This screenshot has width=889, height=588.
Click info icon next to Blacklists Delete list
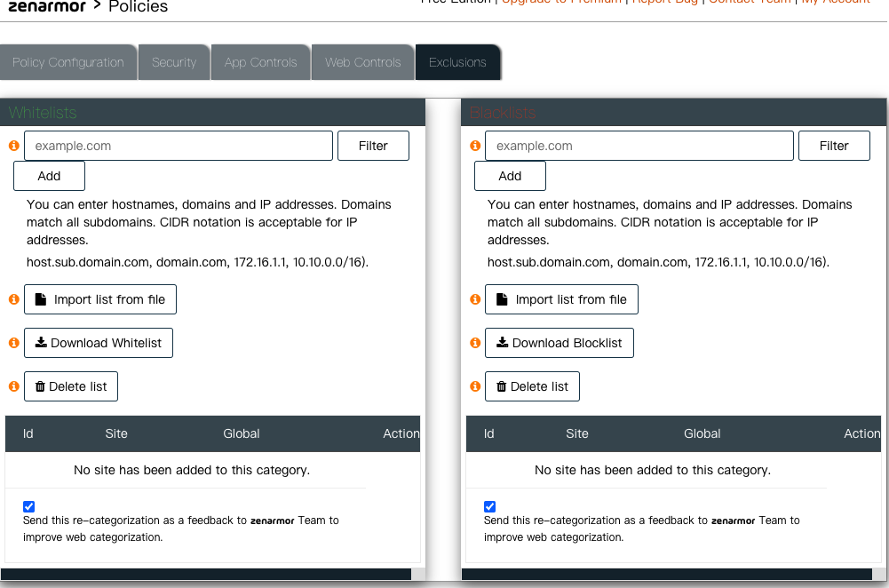[475, 386]
